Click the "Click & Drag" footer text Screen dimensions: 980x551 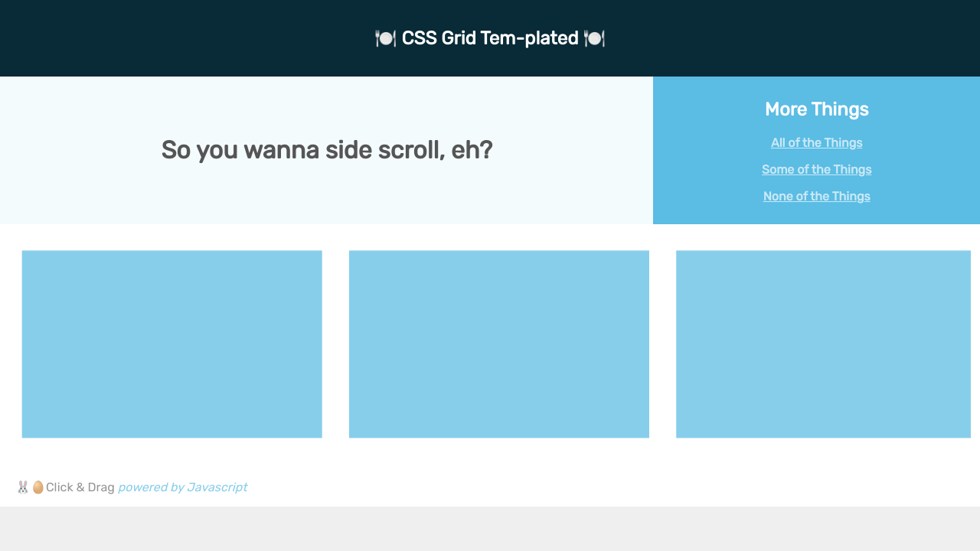tap(80, 487)
